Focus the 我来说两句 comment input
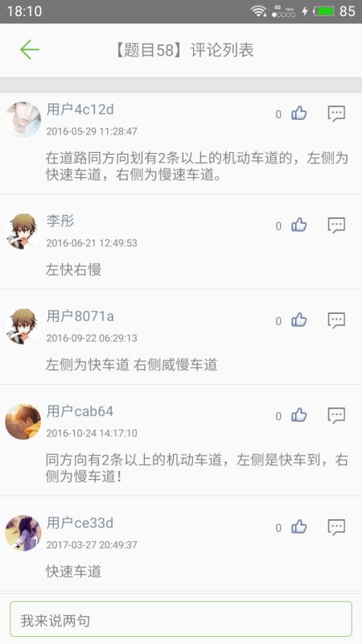The height and width of the screenshot is (644, 362). [x=181, y=619]
